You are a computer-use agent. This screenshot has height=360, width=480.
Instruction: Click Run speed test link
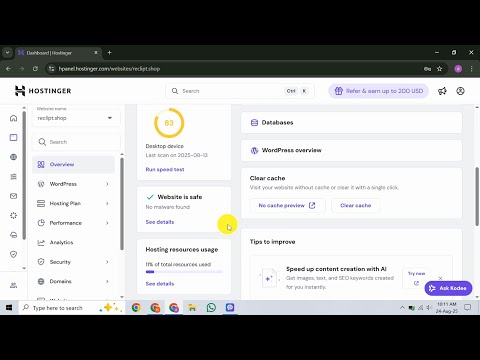point(165,169)
